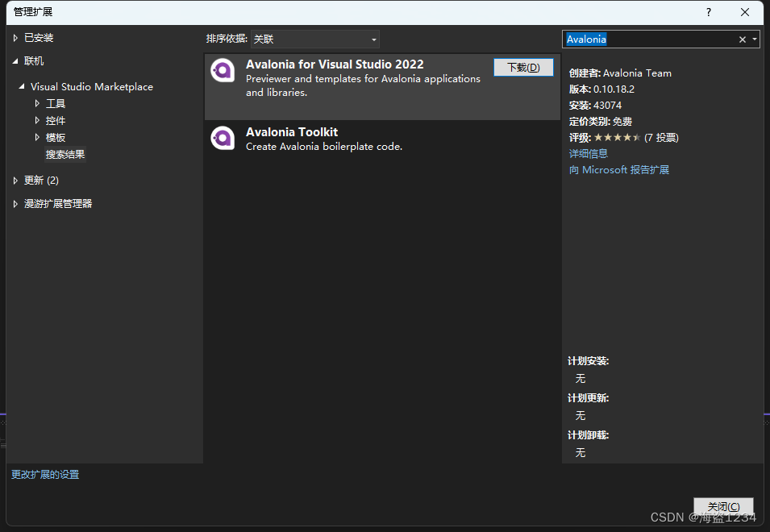
Task: Select the 搜索结果 tree item
Action: pos(65,154)
